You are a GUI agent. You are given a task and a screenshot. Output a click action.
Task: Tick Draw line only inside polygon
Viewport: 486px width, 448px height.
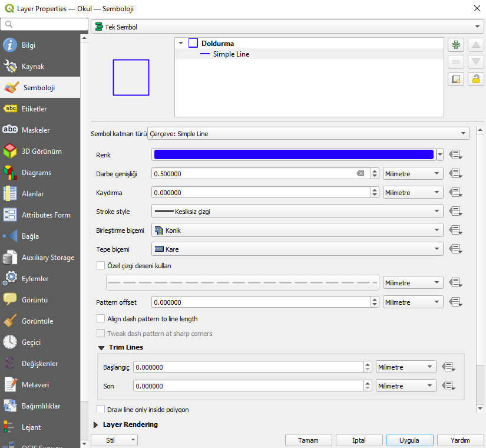101,409
